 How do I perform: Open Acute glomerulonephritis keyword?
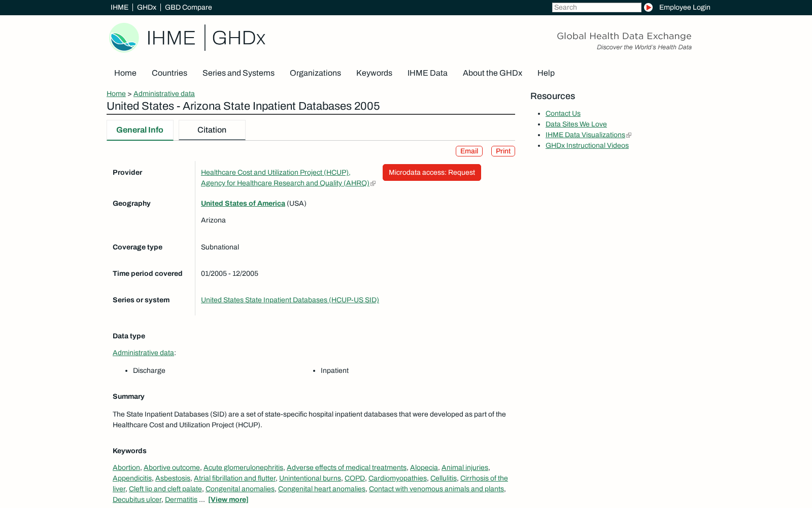[x=243, y=468]
